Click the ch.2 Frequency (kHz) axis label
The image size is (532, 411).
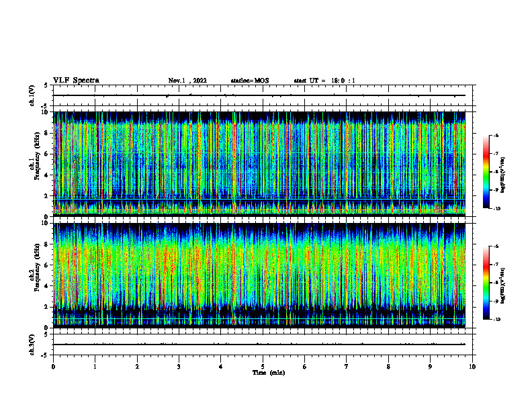(35, 267)
